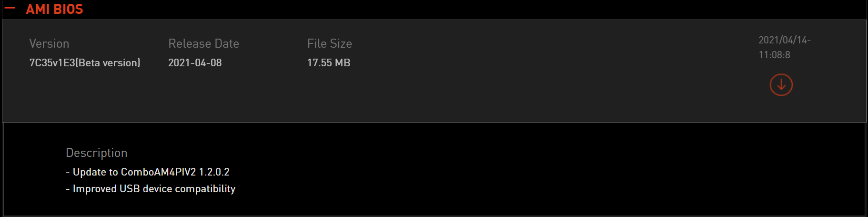Click the "MB" unit after 17.55
The width and height of the screenshot is (868, 217).
pyautogui.click(x=343, y=63)
